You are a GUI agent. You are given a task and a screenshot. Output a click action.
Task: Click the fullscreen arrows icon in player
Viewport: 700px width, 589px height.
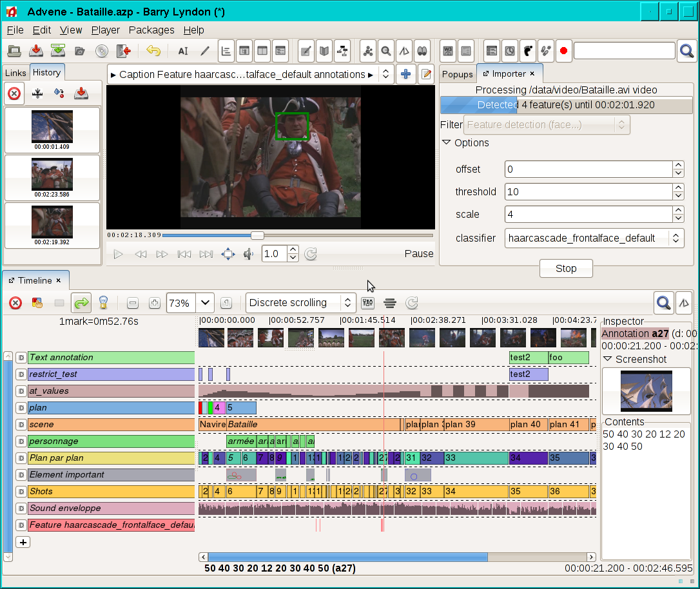coord(228,254)
